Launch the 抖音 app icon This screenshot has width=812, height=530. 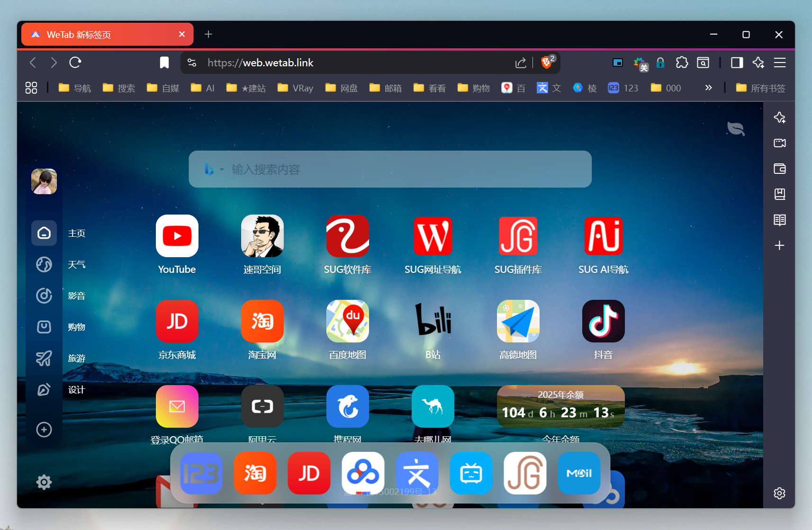(x=603, y=321)
